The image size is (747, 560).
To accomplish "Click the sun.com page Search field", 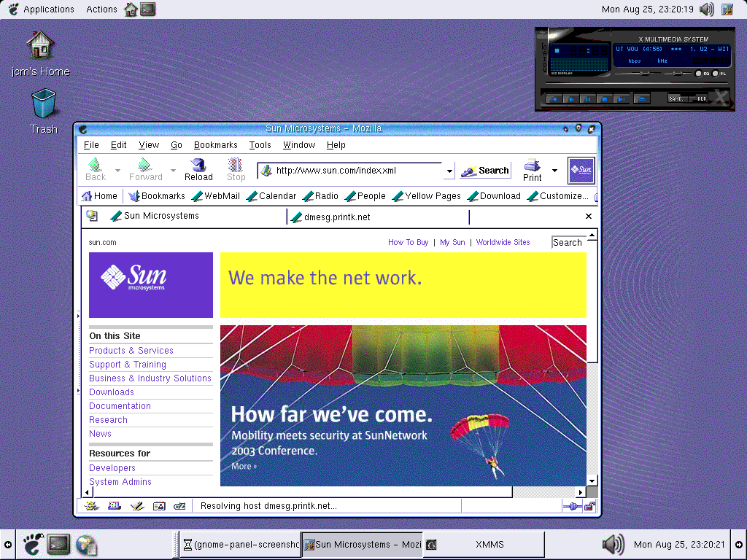I will [x=568, y=242].
